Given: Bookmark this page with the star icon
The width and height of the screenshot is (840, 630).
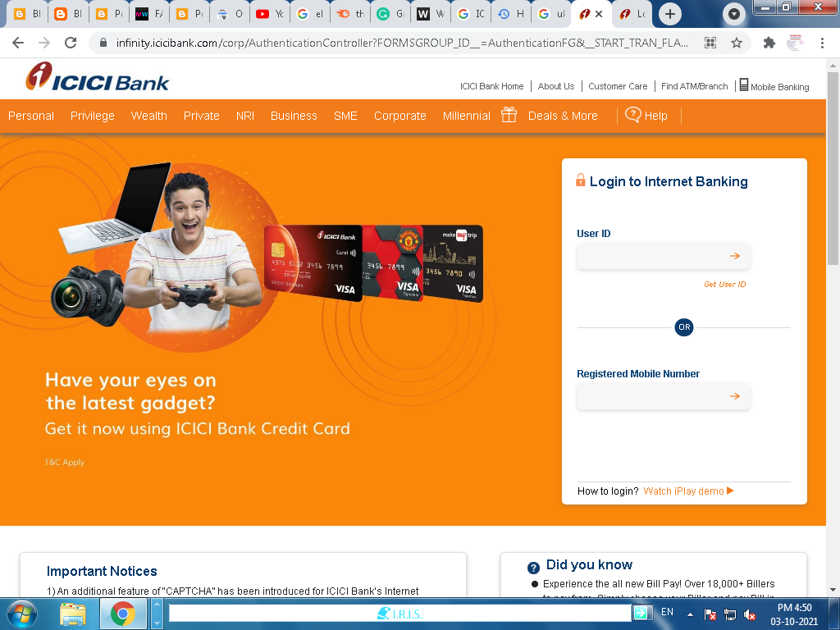Looking at the screenshot, I should click(737, 43).
